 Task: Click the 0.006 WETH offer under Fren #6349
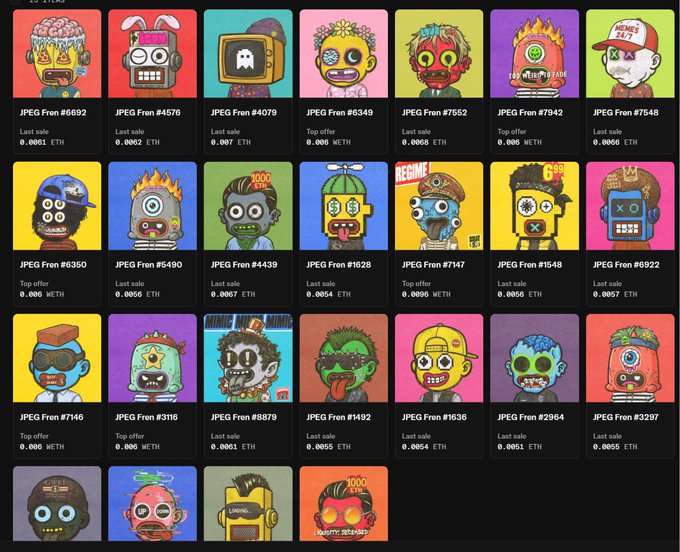[x=328, y=142]
